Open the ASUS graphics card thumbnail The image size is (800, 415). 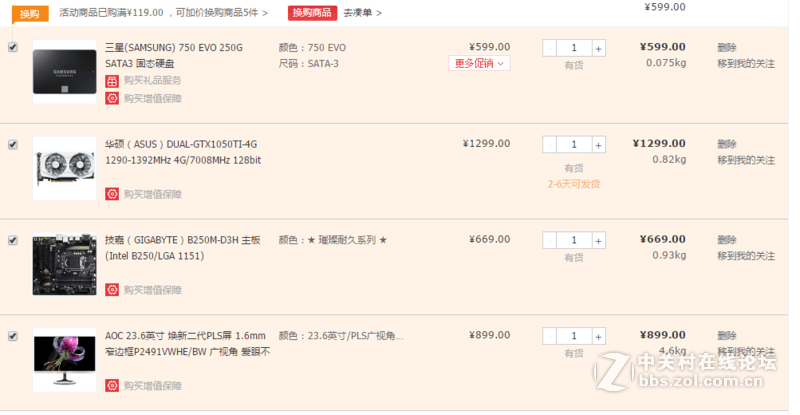(x=65, y=168)
